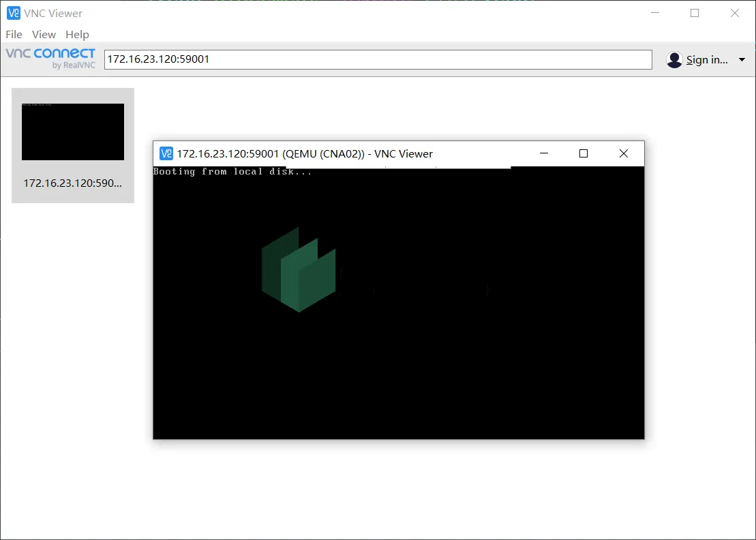Open the File menu
This screenshot has width=756, height=540.
[x=14, y=35]
